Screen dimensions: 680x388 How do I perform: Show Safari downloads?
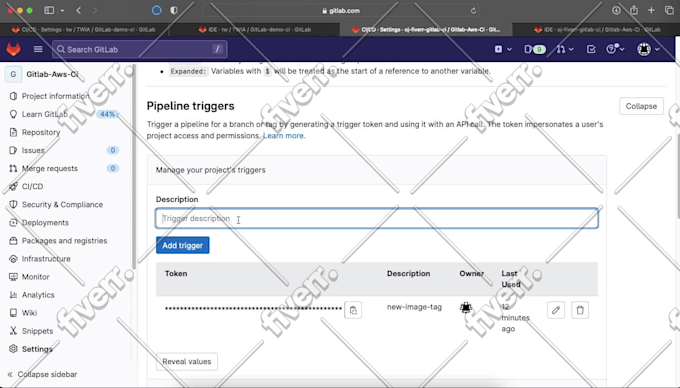616,10
